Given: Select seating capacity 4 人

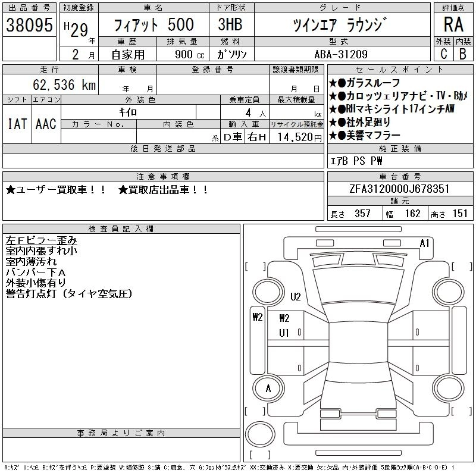Looking at the screenshot, I should (256, 113).
